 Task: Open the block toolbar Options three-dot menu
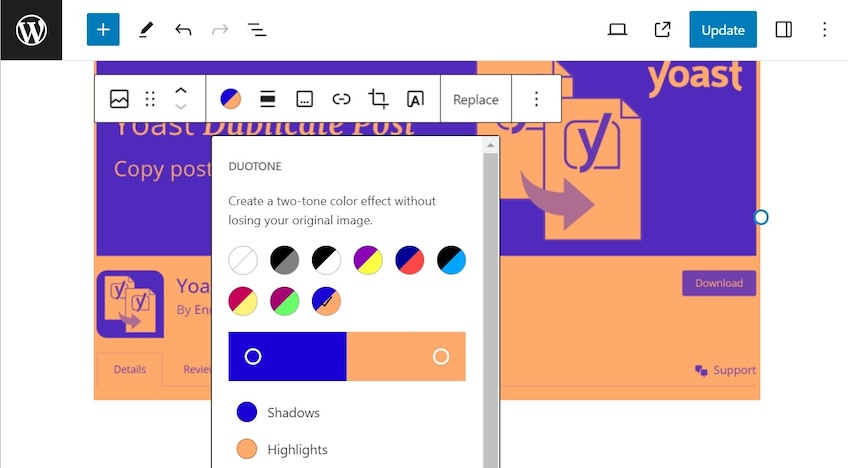536,99
